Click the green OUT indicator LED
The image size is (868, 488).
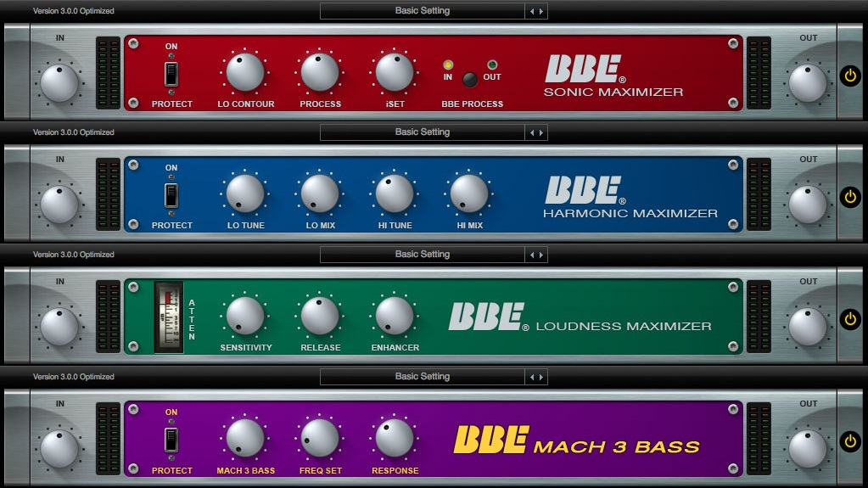[491, 65]
